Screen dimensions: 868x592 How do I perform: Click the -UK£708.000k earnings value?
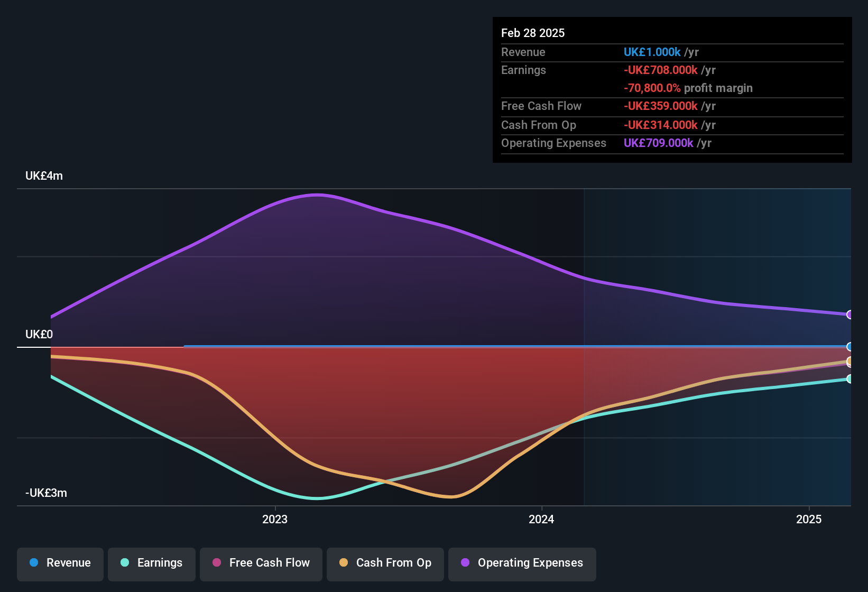(x=660, y=70)
